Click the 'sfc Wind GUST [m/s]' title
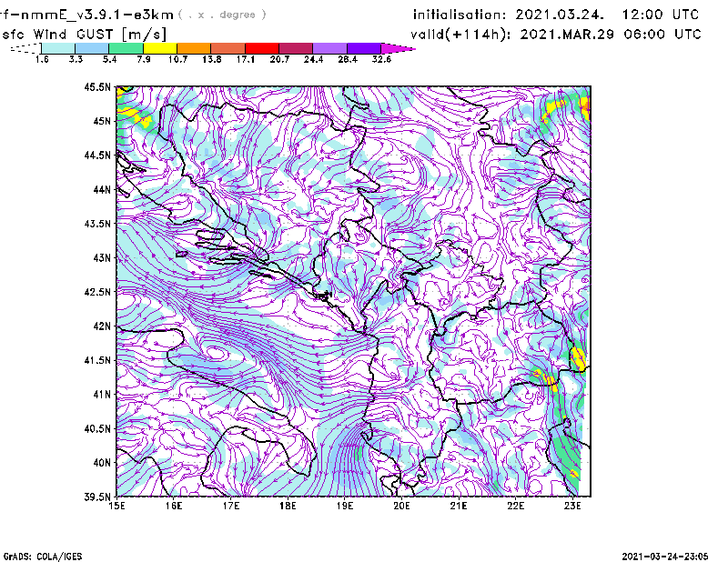This screenshot has width=728, height=562. [x=84, y=35]
